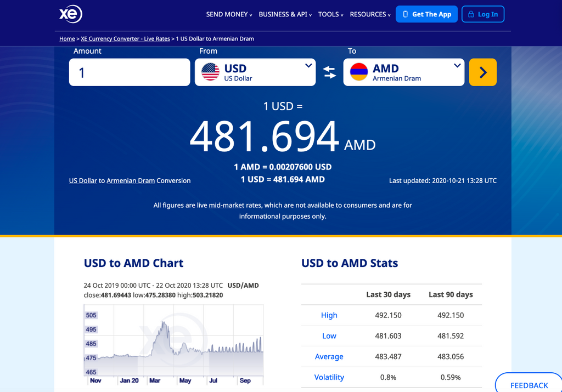Click the Armenian Dram conversion link
This screenshot has width=562, height=392.
tap(131, 180)
